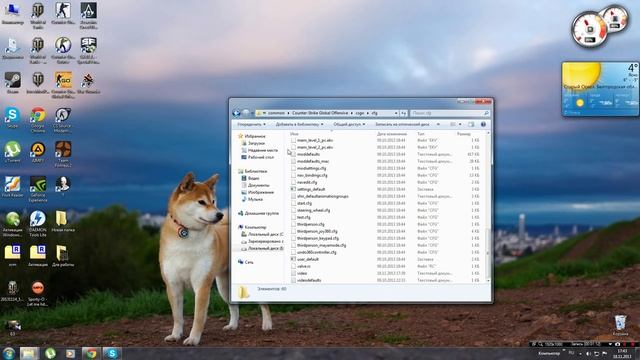Viewport: 640px width, 360px height.
Task: Launch Skype from the desktop shortcut
Action: [x=12, y=118]
